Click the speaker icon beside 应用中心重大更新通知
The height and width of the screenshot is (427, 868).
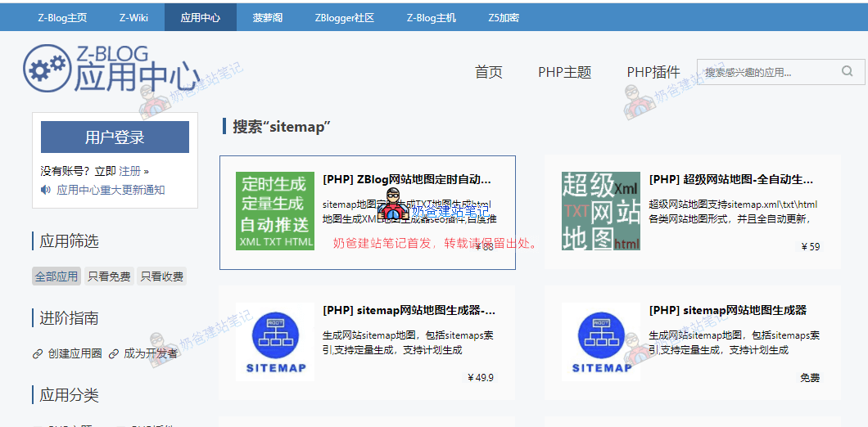coord(46,190)
